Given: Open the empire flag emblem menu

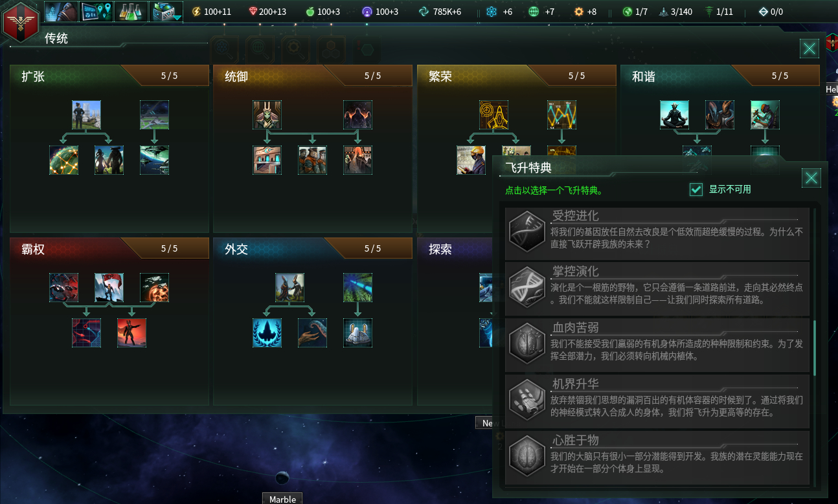Looking at the screenshot, I should pos(19,21).
